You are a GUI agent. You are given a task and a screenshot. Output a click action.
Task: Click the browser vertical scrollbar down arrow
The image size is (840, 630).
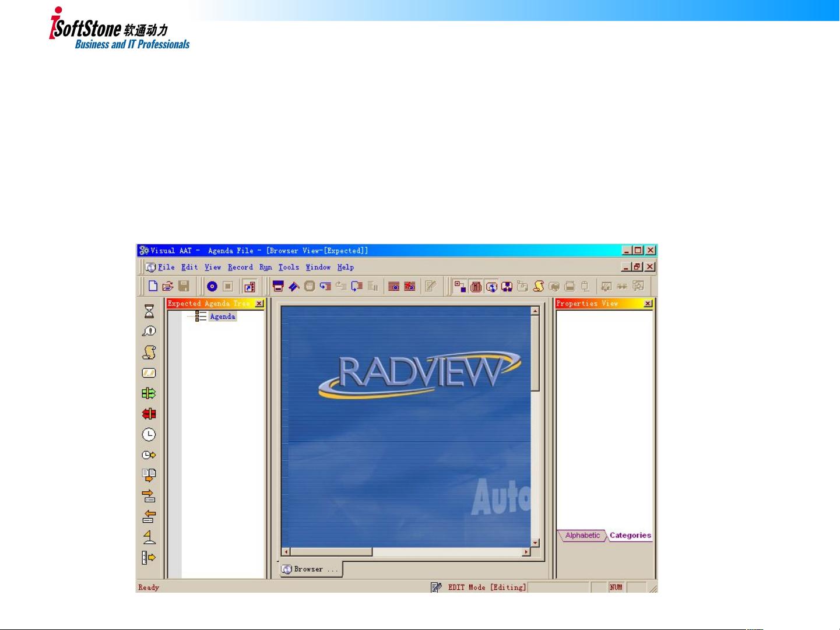(535, 543)
